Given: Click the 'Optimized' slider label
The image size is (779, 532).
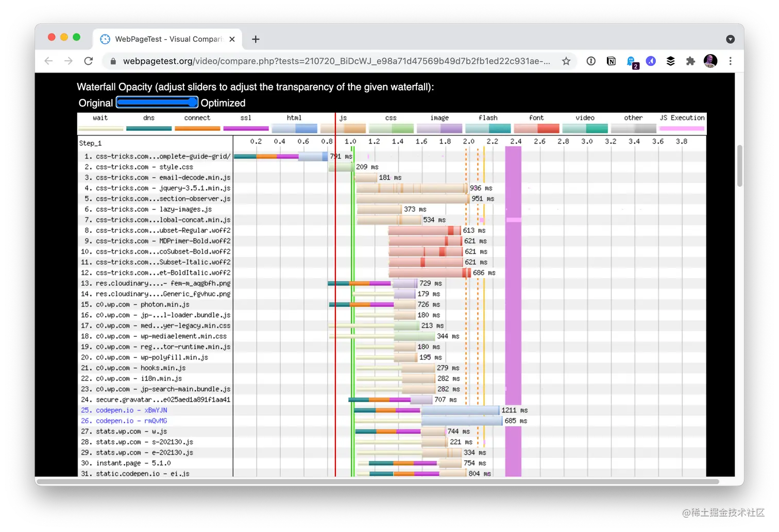Looking at the screenshot, I should pos(223,103).
